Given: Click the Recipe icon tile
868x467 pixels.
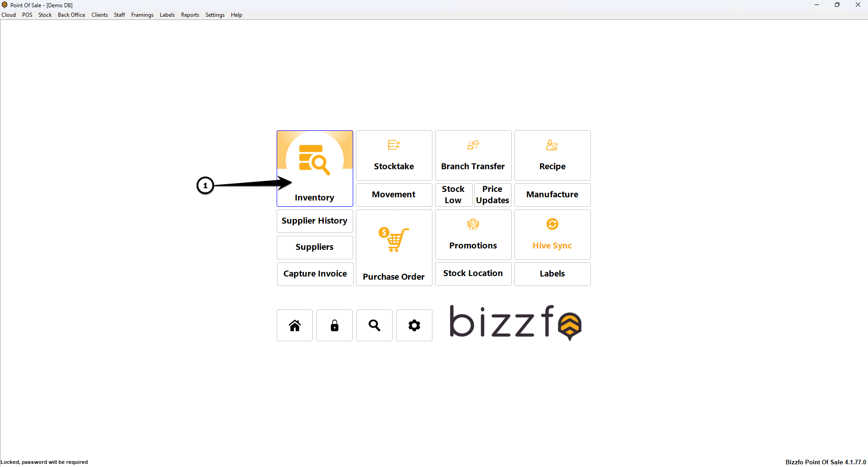Looking at the screenshot, I should 552,145.
